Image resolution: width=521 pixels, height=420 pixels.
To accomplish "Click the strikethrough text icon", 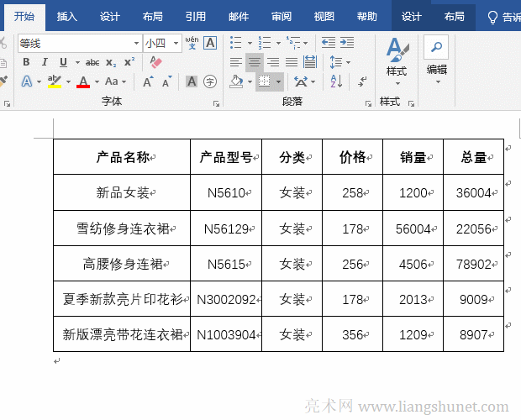I will click(x=92, y=62).
